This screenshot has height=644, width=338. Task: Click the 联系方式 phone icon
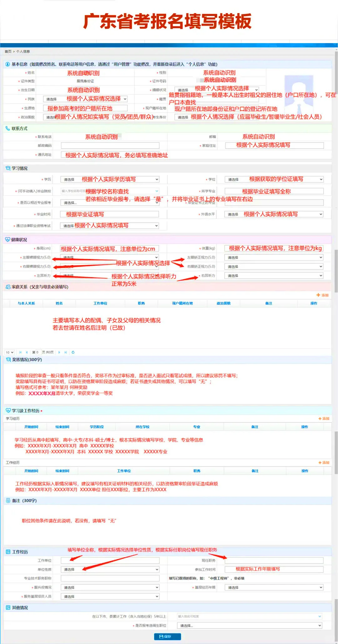click(x=8, y=128)
